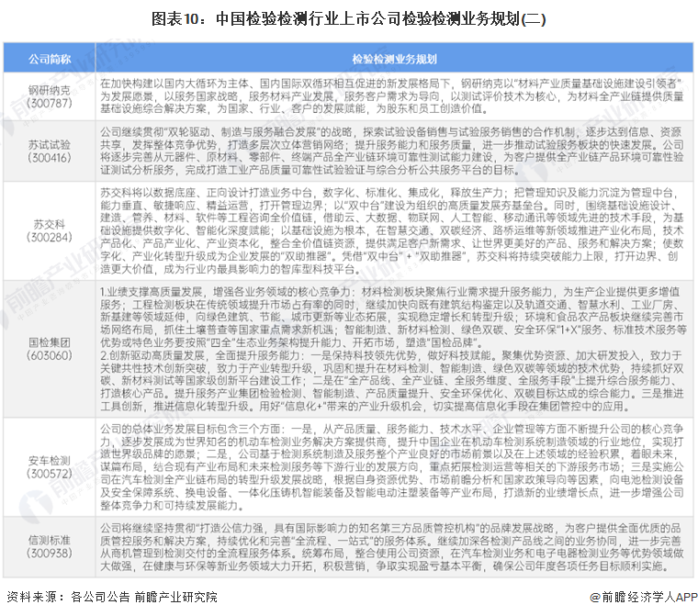This screenshot has height=616, width=698.
Task: Click the 信测标准 (300938) company cell
Action: click(50, 547)
